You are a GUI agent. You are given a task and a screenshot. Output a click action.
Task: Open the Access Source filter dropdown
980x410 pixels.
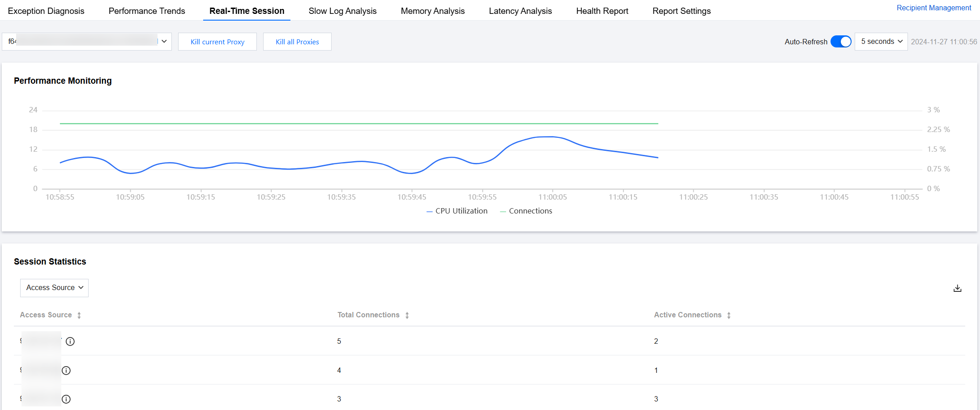click(x=54, y=288)
